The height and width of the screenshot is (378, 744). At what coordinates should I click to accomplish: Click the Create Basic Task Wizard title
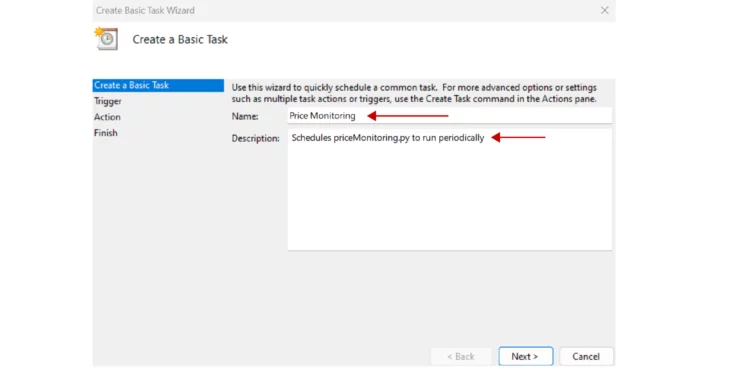click(x=145, y=10)
